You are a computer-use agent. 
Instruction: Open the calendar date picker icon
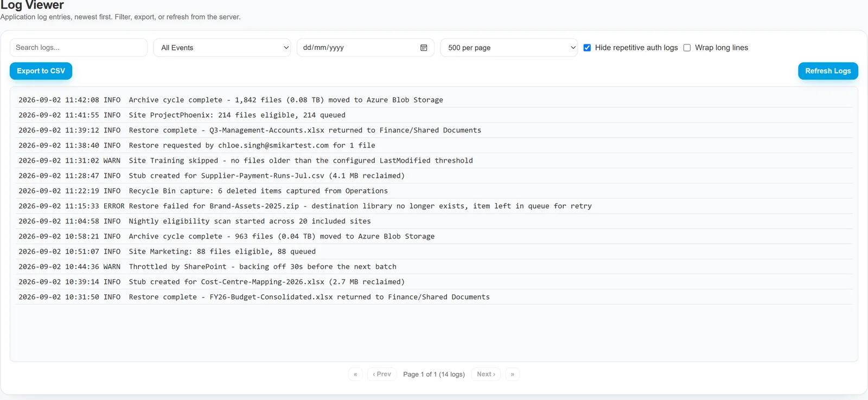tap(424, 48)
